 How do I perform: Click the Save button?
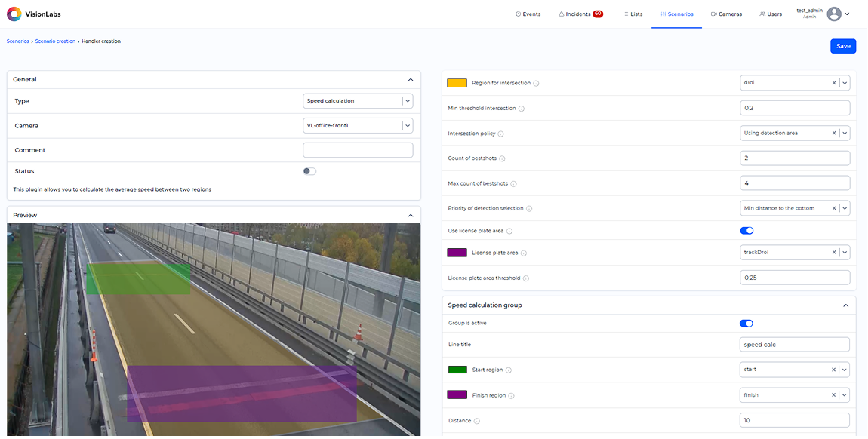click(843, 46)
